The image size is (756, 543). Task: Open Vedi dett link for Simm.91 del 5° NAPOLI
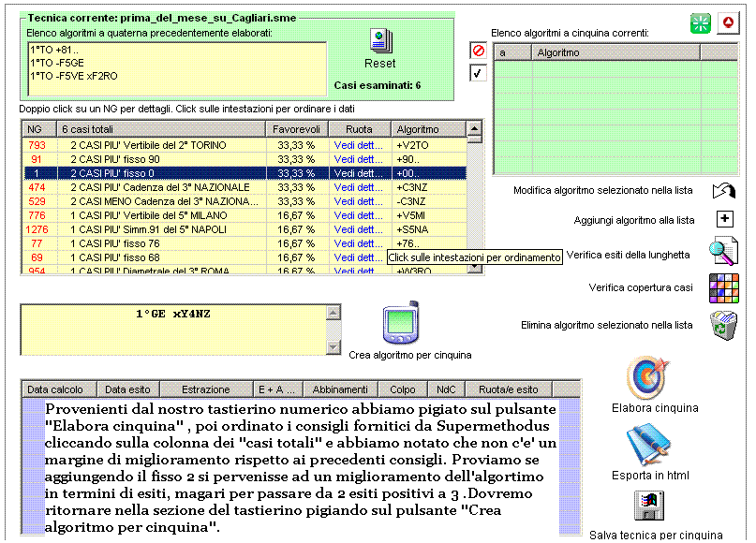click(358, 228)
